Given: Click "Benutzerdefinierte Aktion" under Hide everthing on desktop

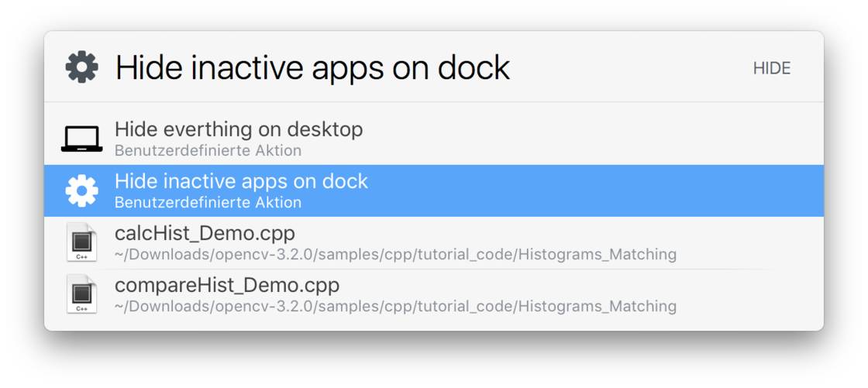Looking at the screenshot, I should [x=208, y=150].
